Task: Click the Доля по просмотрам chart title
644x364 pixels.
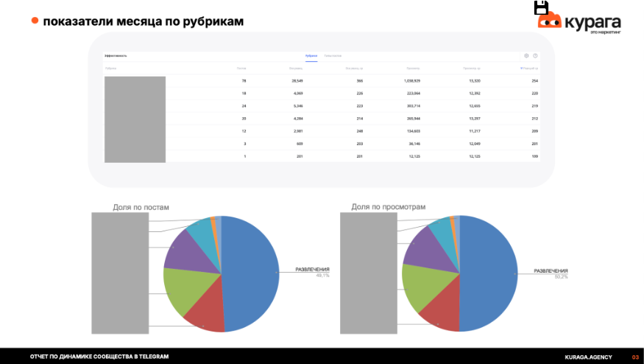Action: click(x=388, y=207)
